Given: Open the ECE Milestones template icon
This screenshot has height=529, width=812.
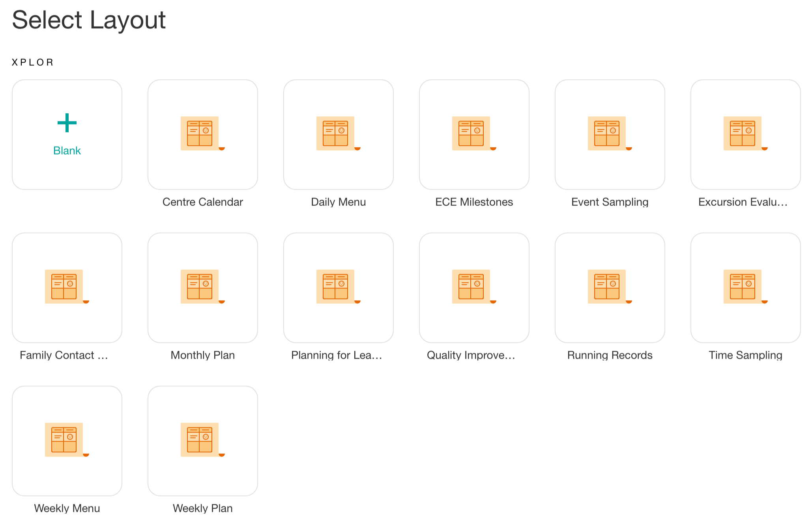Looking at the screenshot, I should 474,133.
